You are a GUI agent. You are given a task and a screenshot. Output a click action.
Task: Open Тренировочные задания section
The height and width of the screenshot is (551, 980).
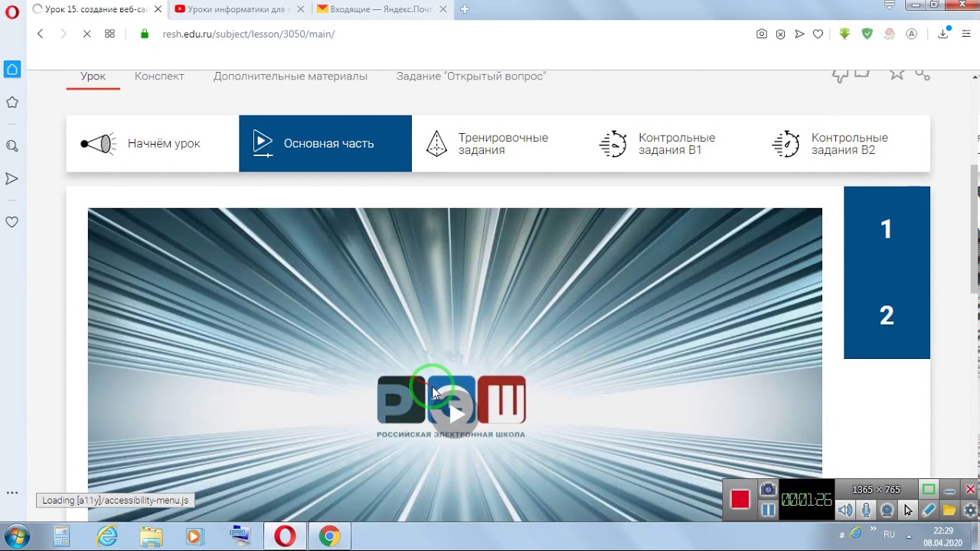pos(498,143)
